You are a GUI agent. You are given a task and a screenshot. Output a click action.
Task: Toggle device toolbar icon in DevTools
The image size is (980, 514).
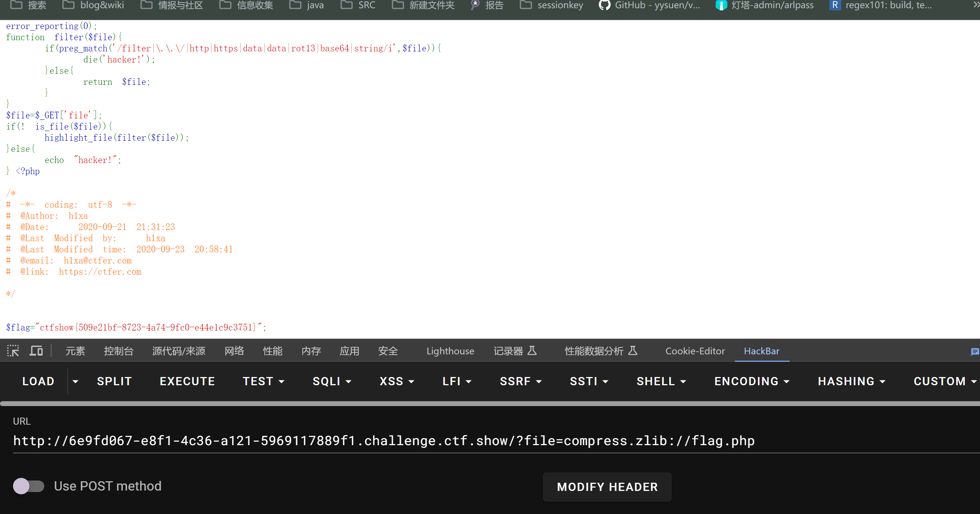click(36, 351)
